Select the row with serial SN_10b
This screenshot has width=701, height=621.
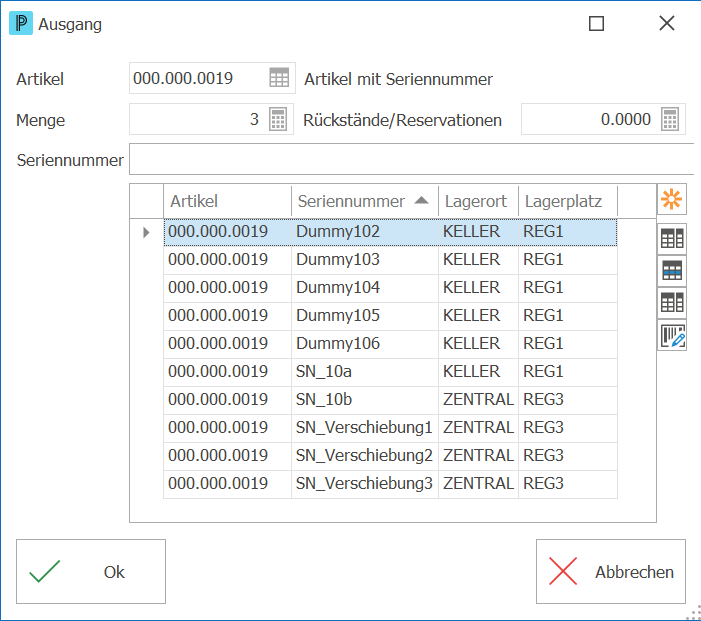[x=390, y=399]
